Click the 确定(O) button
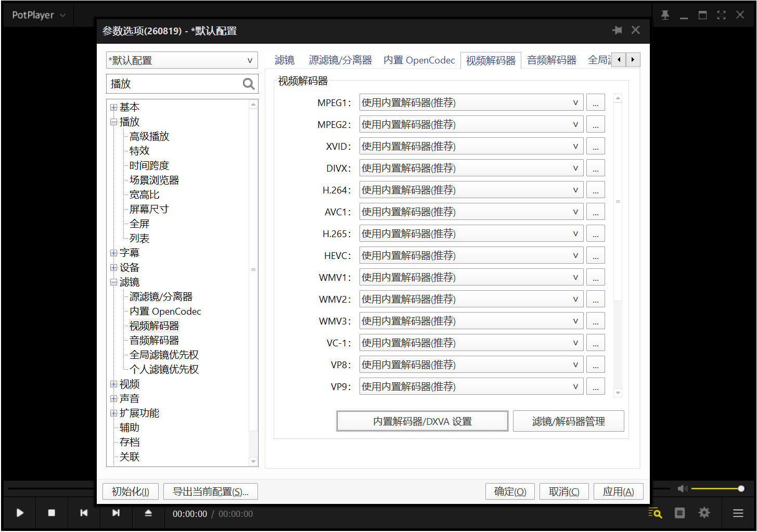The width and height of the screenshot is (757, 532). (x=510, y=491)
